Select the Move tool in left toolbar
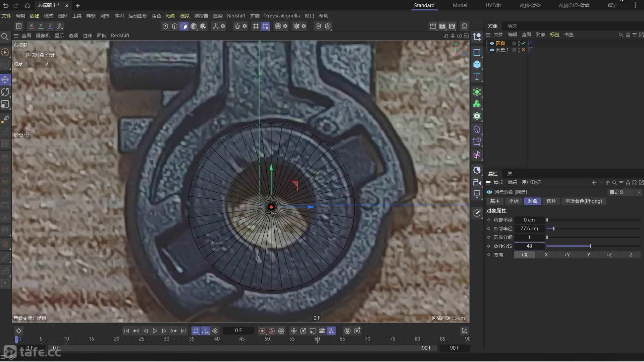644x362 pixels. [5, 80]
